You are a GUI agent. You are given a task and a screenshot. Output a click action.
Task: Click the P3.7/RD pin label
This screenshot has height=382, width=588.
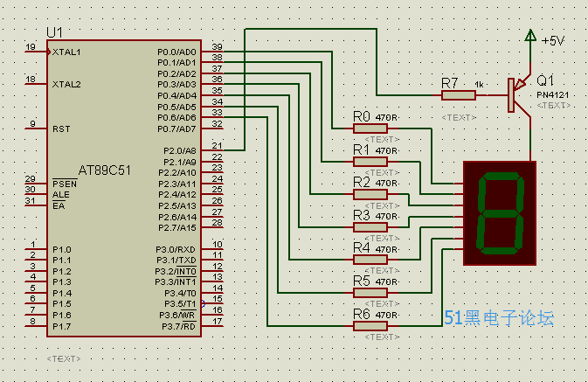point(178,327)
